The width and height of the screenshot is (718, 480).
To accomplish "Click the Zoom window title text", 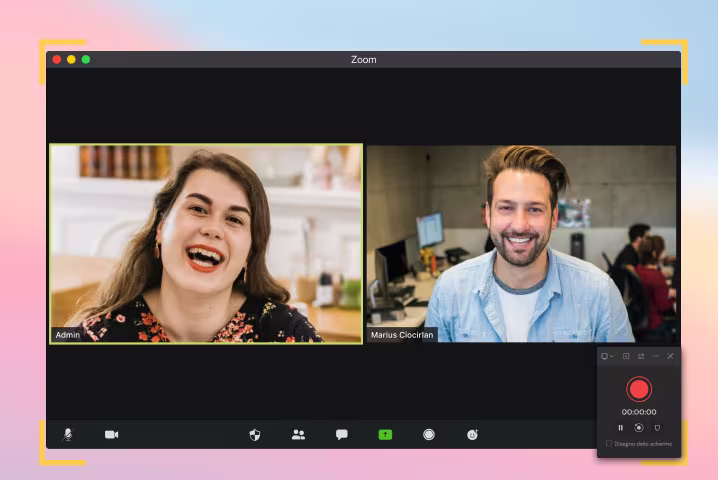I will point(364,60).
